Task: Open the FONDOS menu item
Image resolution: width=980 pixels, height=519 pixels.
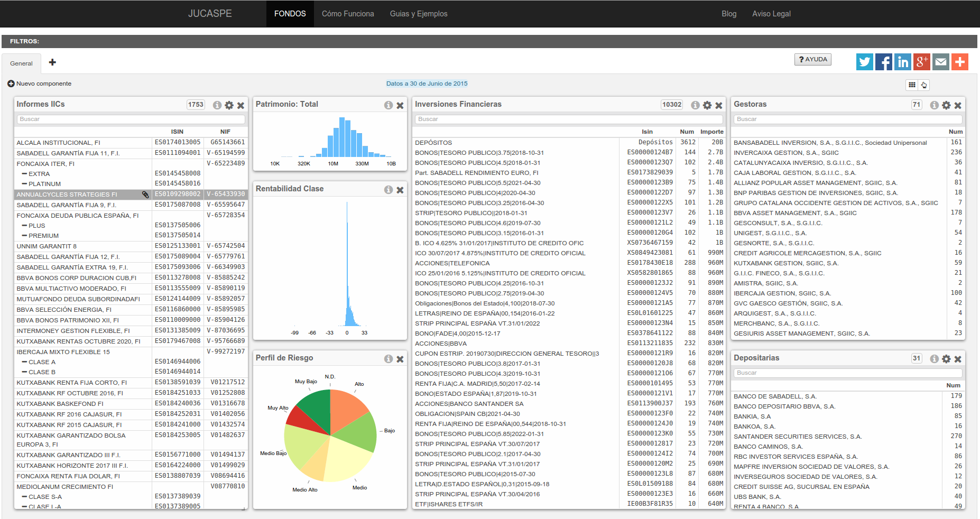Action: coord(290,14)
